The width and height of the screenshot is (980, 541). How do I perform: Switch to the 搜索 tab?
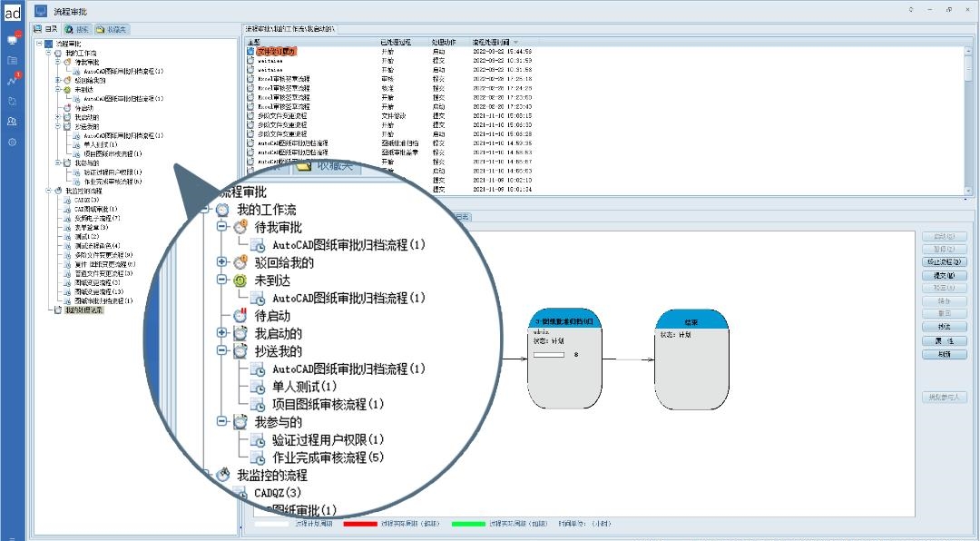click(76, 29)
